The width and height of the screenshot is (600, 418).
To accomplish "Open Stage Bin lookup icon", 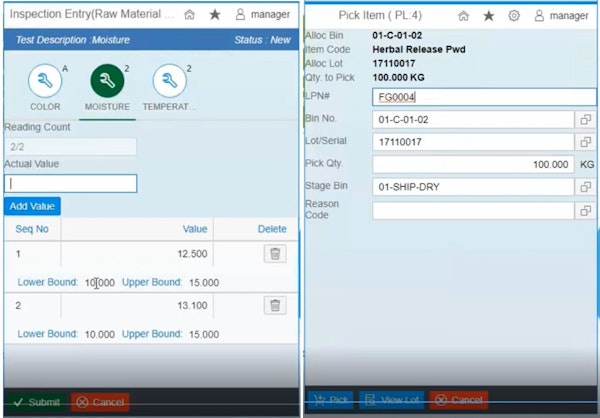I will click(585, 187).
